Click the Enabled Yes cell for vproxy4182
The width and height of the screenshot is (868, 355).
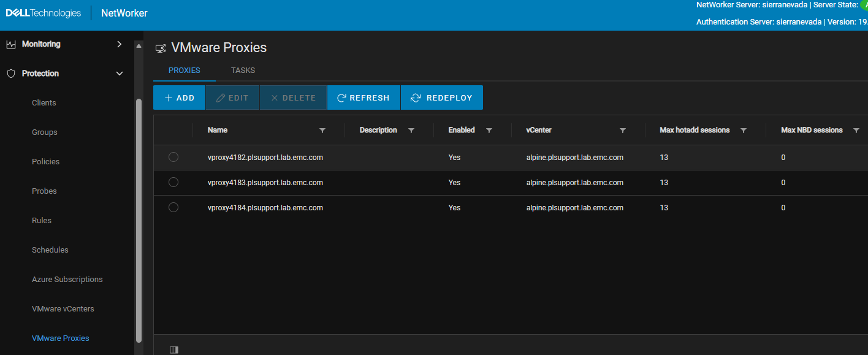[454, 158]
